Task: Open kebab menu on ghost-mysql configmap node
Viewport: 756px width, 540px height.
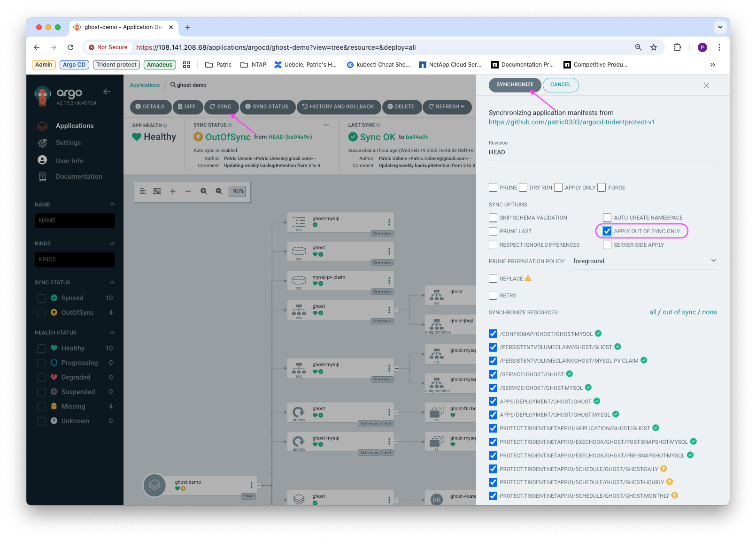Action: click(389, 222)
